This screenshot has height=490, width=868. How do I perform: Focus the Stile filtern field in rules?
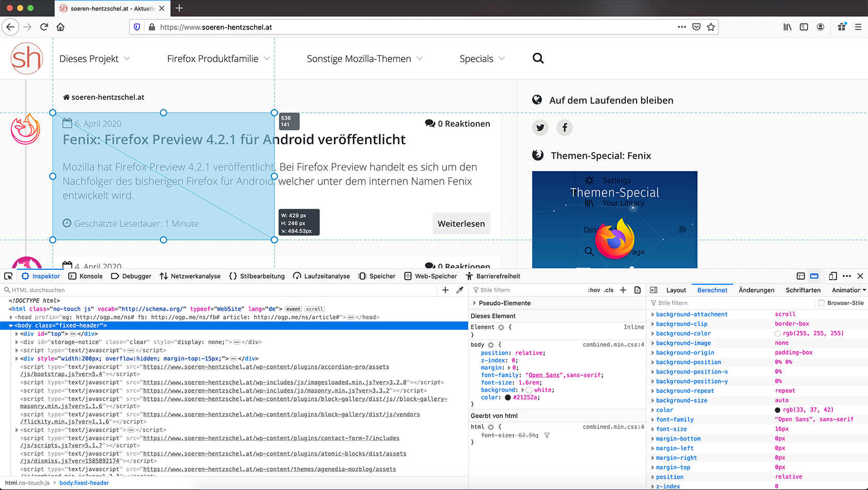527,290
